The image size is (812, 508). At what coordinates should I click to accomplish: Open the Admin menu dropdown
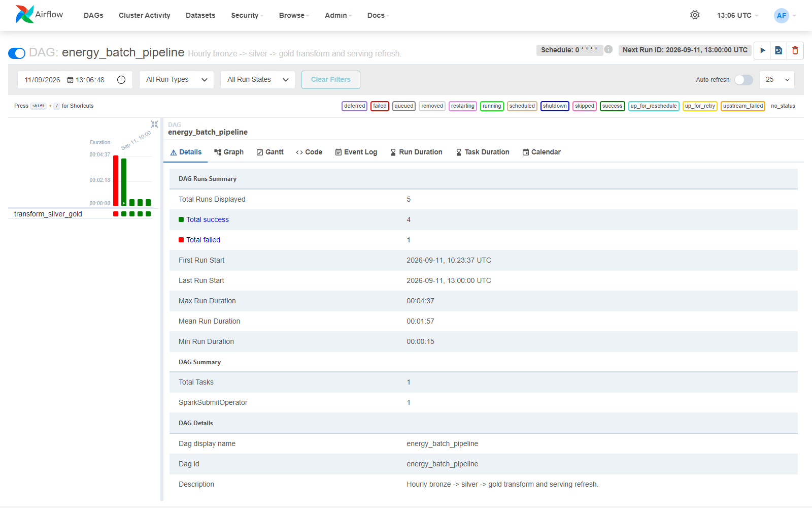(x=338, y=15)
